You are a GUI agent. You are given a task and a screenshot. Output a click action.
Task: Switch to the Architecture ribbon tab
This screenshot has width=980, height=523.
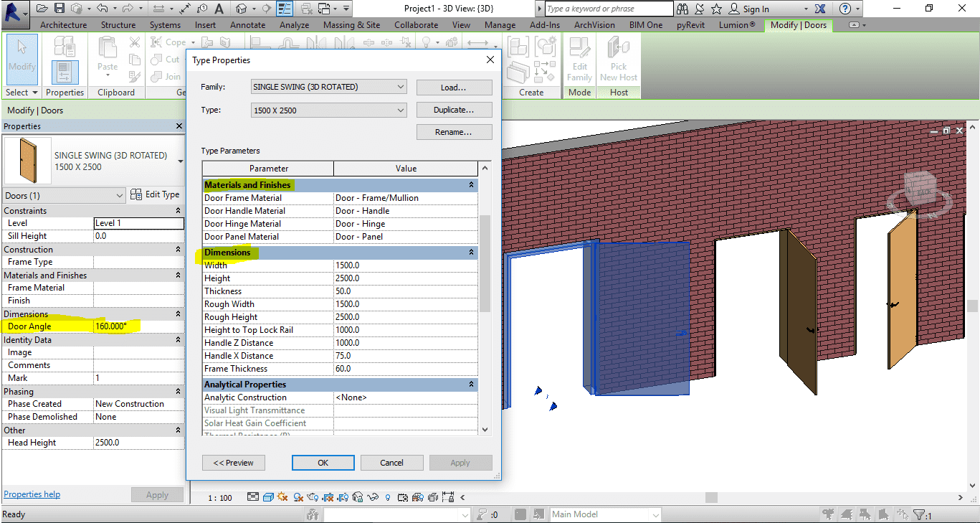tap(63, 25)
